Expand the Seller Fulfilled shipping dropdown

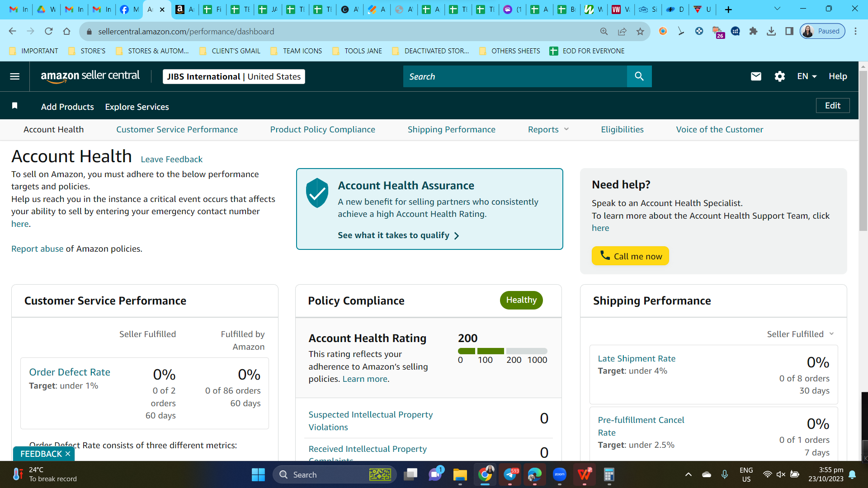pos(800,334)
